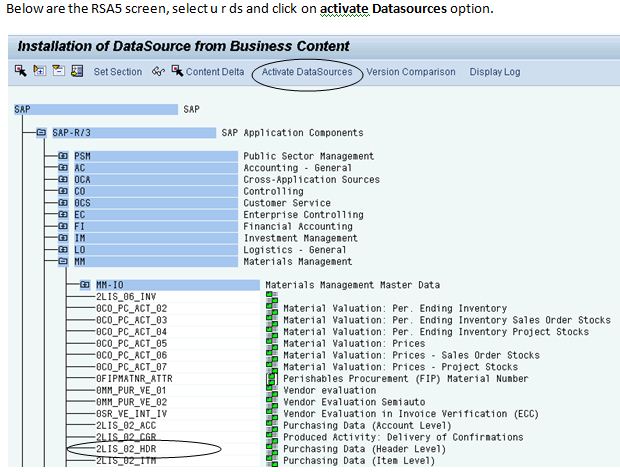This screenshot has height=472, width=620.
Task: Select DataSource 0MM_PUR_VE_01
Action: [x=132, y=390]
